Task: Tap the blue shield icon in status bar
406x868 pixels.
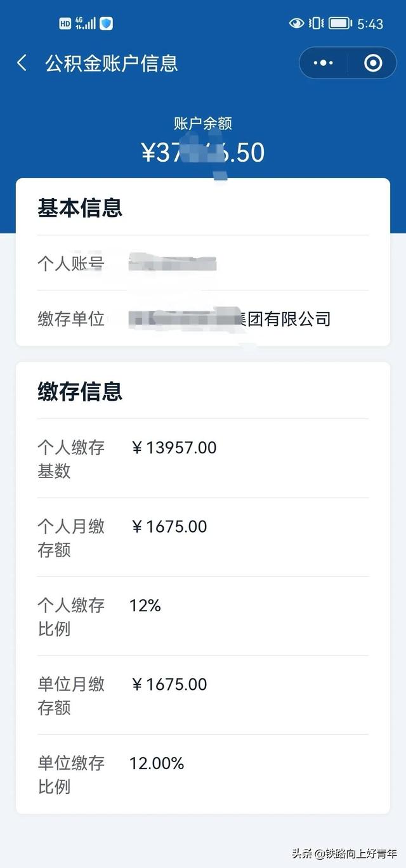Action: pyautogui.click(x=107, y=23)
